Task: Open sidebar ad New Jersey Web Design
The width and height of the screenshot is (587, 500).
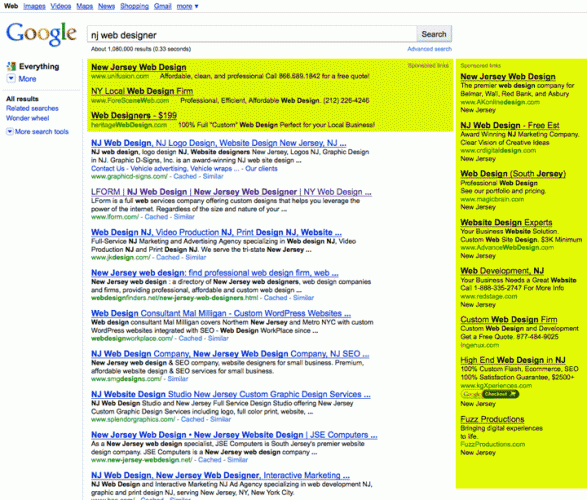Action: click(508, 77)
